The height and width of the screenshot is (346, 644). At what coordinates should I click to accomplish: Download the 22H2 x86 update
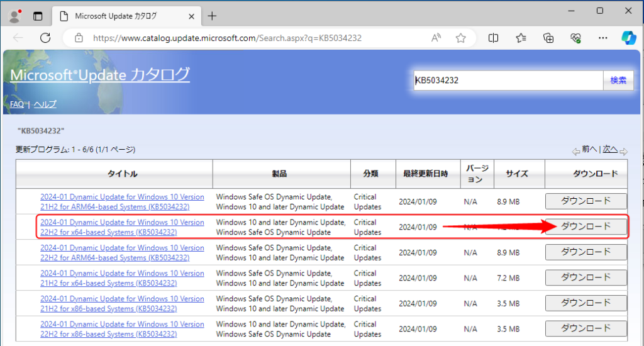pyautogui.click(x=586, y=329)
